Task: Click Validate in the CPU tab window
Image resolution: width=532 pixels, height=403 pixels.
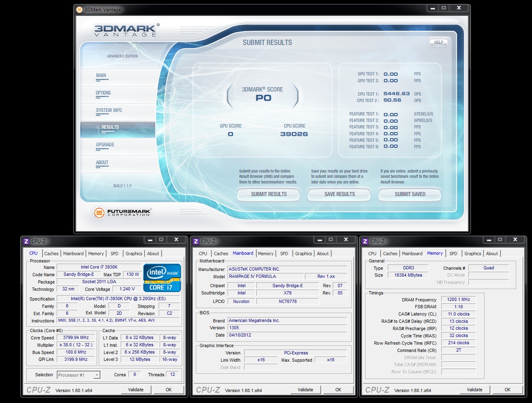Action: click(x=136, y=390)
